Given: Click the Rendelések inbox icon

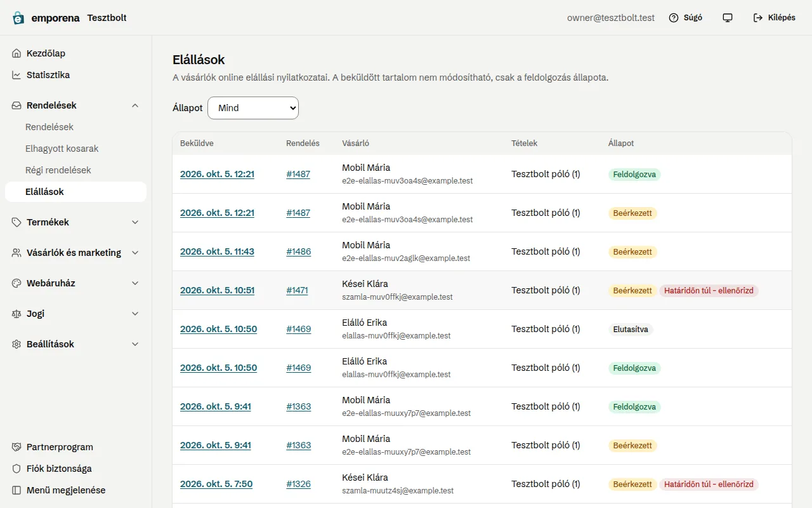Looking at the screenshot, I should (16, 105).
